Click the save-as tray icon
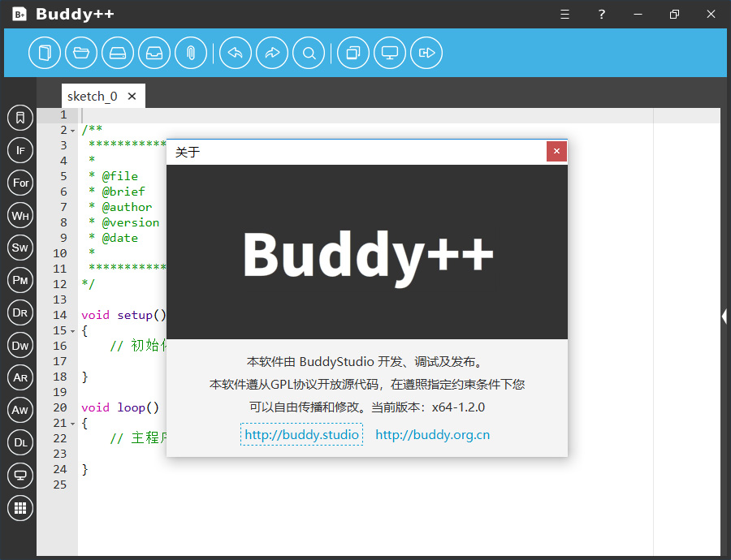This screenshot has width=731, height=560. (x=154, y=53)
